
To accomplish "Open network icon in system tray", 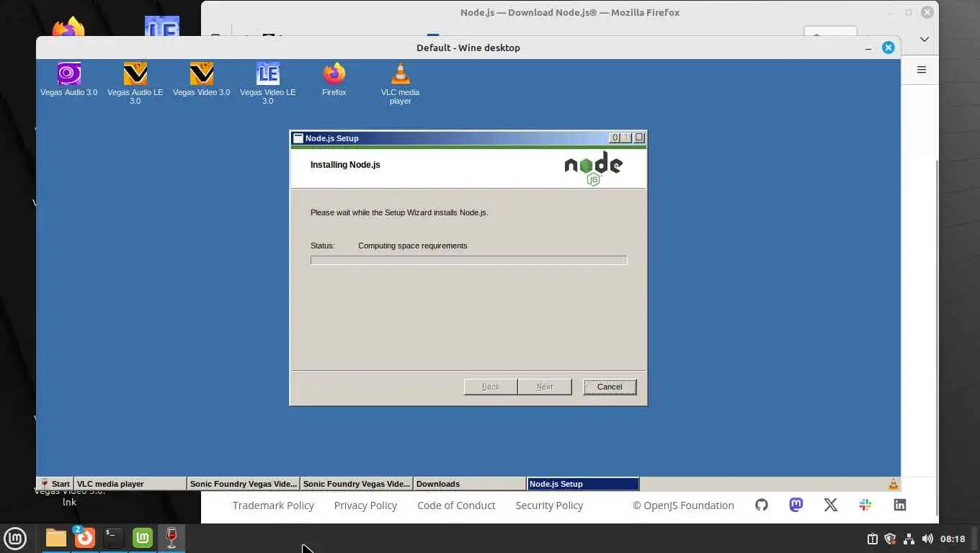I will [909, 539].
